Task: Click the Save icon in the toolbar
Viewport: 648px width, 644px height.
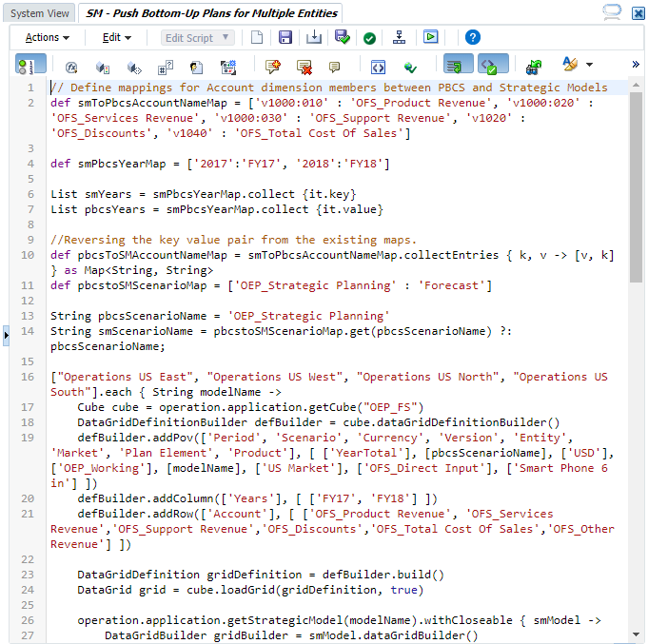Action: pyautogui.click(x=285, y=38)
